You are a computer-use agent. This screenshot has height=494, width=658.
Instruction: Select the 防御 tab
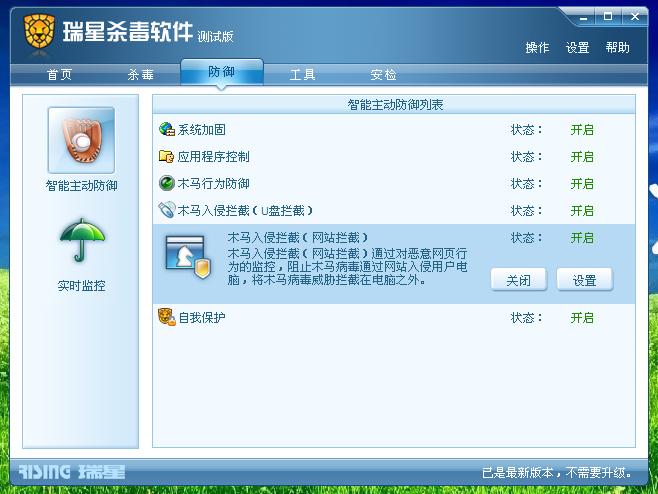coord(222,72)
